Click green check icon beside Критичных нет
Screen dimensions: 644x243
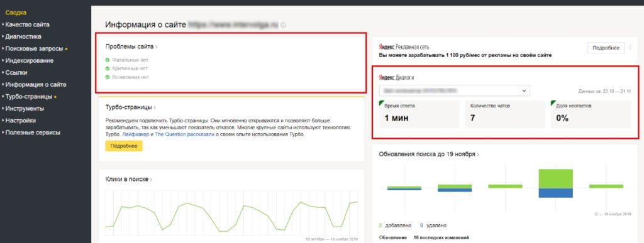click(x=107, y=68)
